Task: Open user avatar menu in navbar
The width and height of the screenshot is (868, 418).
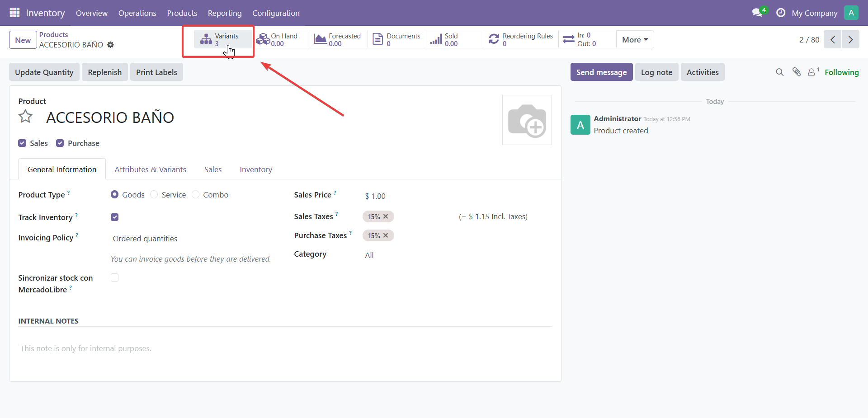Action: pyautogui.click(x=851, y=13)
